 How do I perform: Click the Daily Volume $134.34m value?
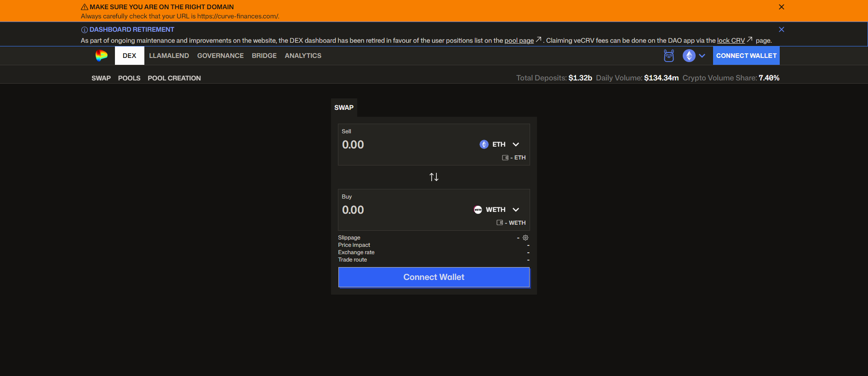[x=661, y=78]
